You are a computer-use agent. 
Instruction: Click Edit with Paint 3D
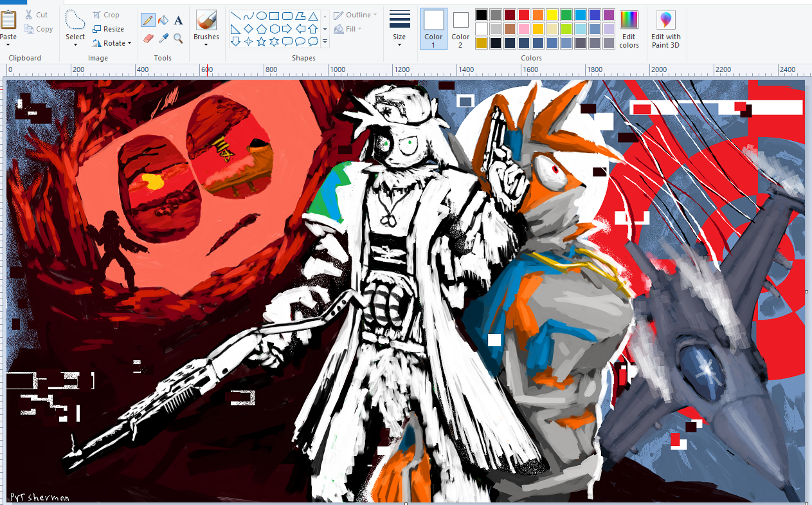[x=665, y=29]
